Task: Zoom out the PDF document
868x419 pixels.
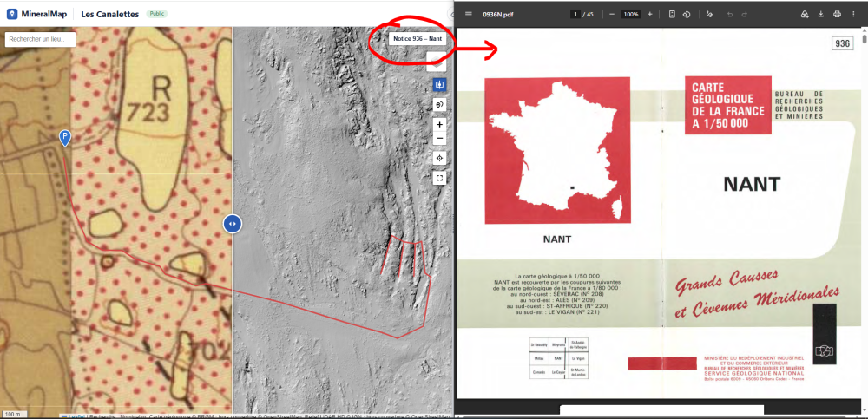Action: [612, 15]
